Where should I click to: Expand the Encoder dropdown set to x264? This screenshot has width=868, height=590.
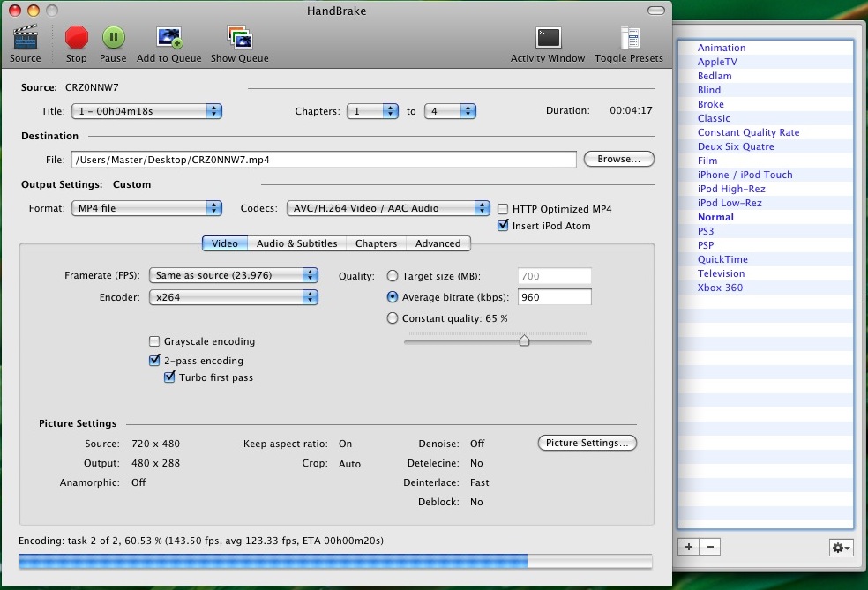click(233, 297)
